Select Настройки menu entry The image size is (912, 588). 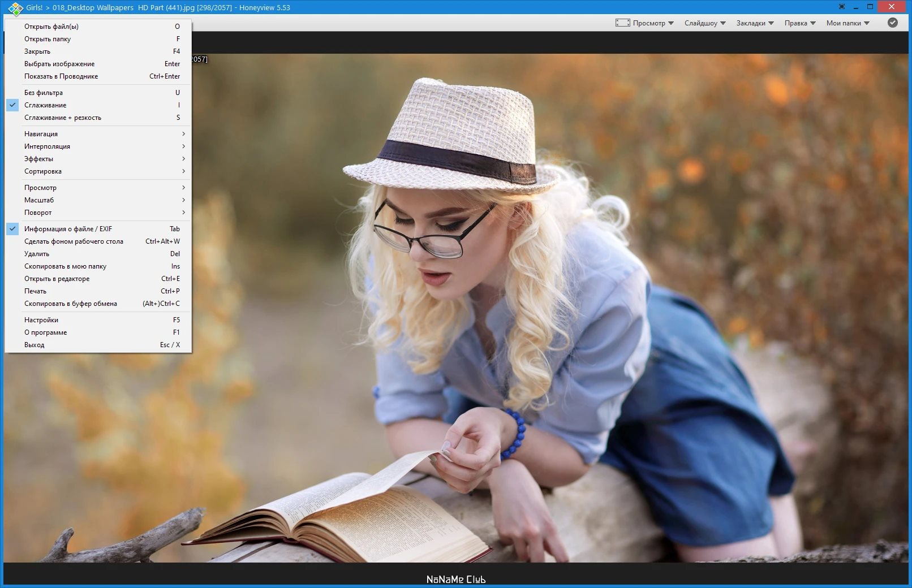click(x=98, y=320)
